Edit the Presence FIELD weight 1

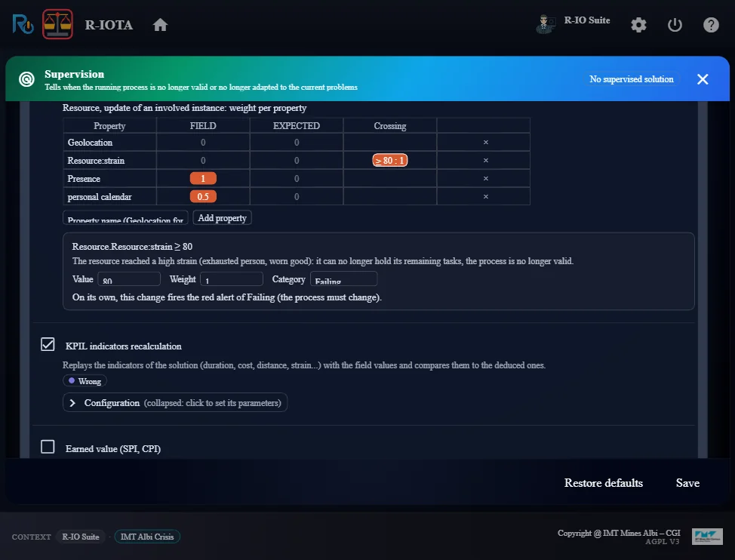[x=203, y=179]
